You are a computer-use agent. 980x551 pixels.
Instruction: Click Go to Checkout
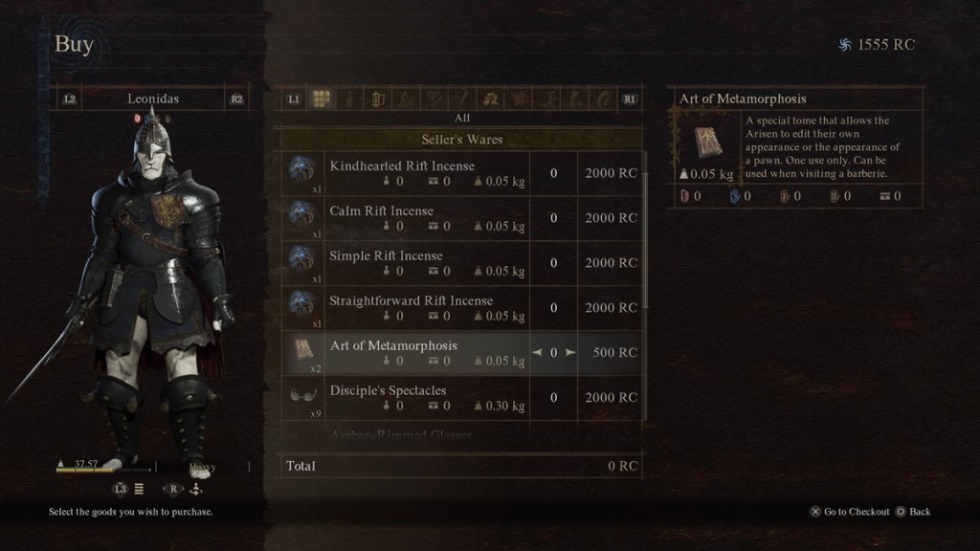pyautogui.click(x=850, y=512)
